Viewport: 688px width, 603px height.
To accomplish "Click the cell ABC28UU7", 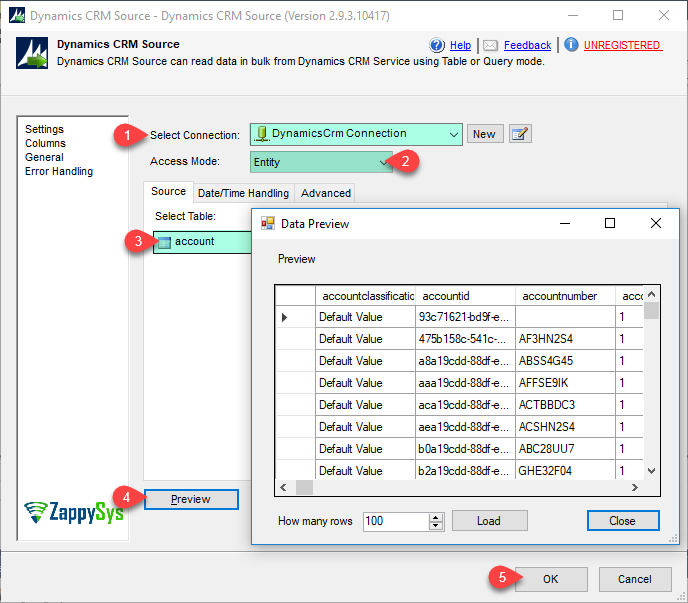I will tap(566, 449).
